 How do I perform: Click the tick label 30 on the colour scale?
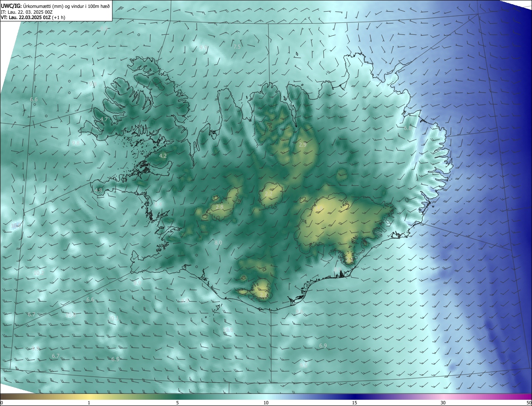point(443,403)
